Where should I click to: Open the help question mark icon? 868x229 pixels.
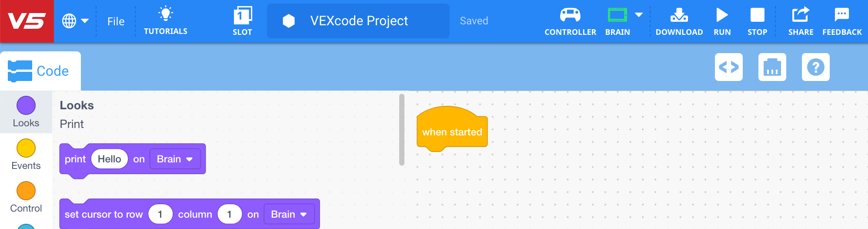(x=816, y=67)
